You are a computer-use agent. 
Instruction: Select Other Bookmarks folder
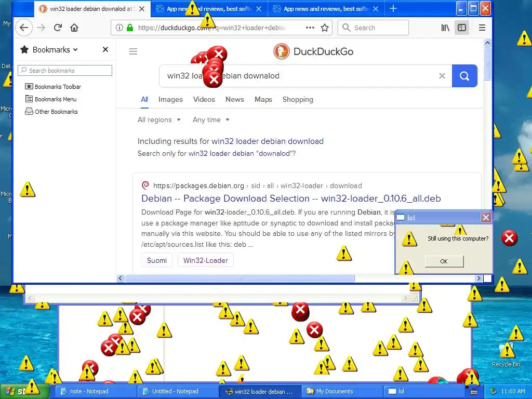pyautogui.click(x=51, y=112)
